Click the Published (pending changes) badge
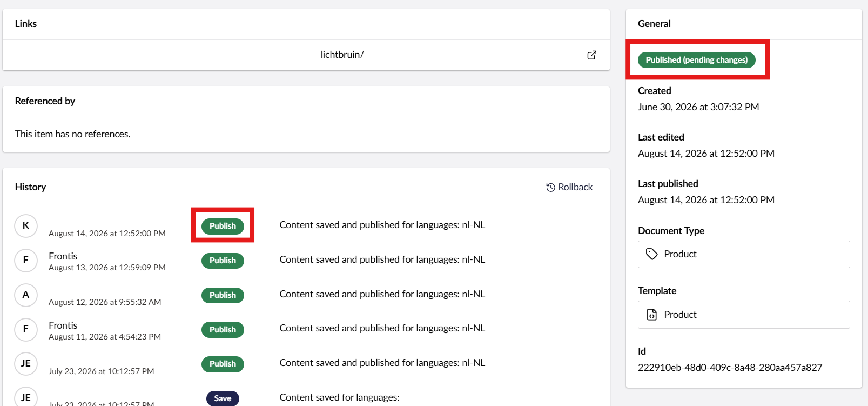This screenshot has height=406, width=868. tap(697, 60)
